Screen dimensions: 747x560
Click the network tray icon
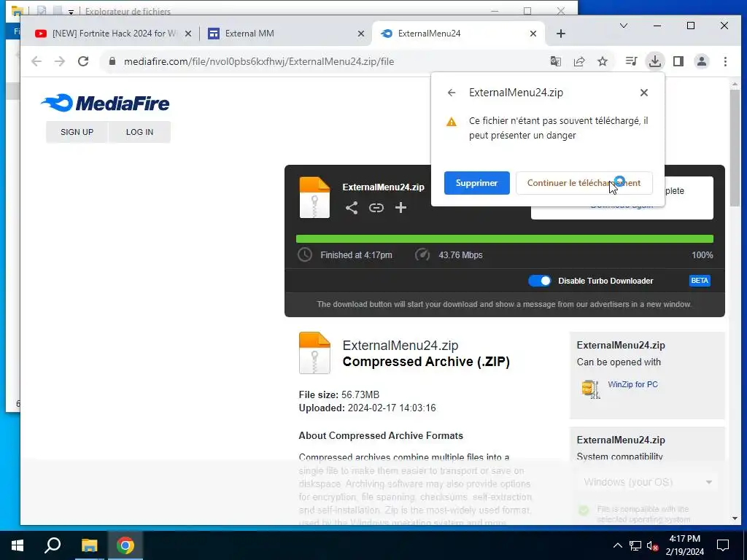coord(635,545)
